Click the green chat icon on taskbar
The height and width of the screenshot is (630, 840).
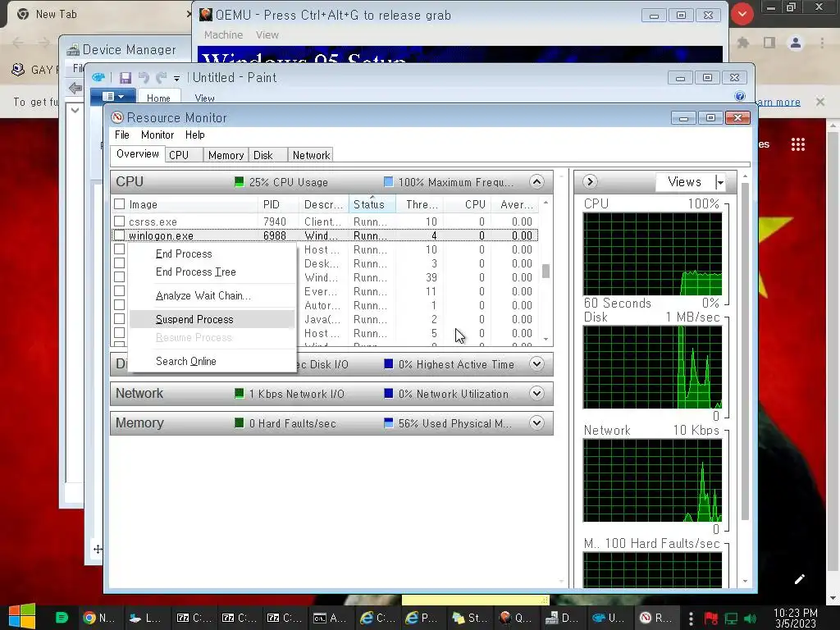pos(62,618)
